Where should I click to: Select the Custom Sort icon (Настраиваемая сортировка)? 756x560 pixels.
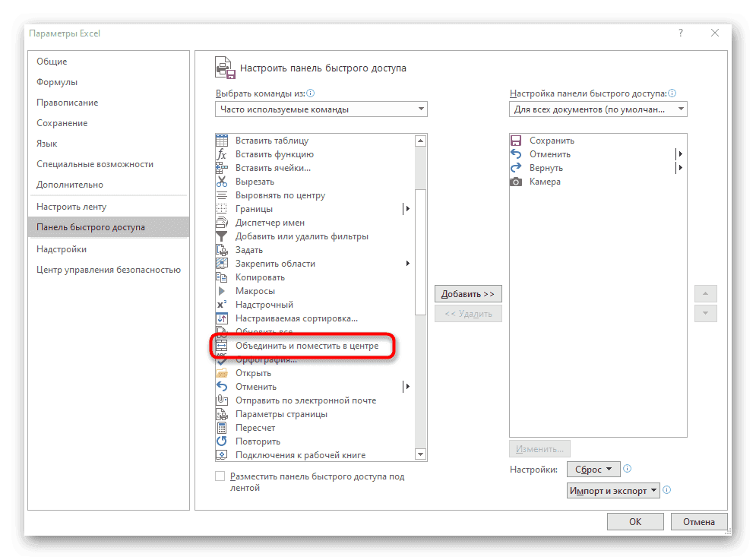(x=222, y=318)
